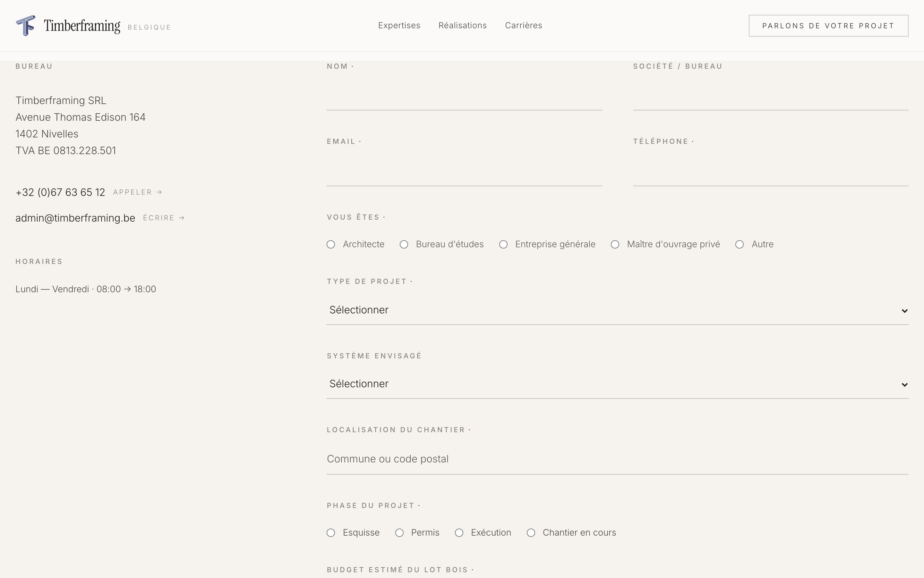Choose Chantier en cours radio button
The height and width of the screenshot is (578, 924).
coord(531,533)
